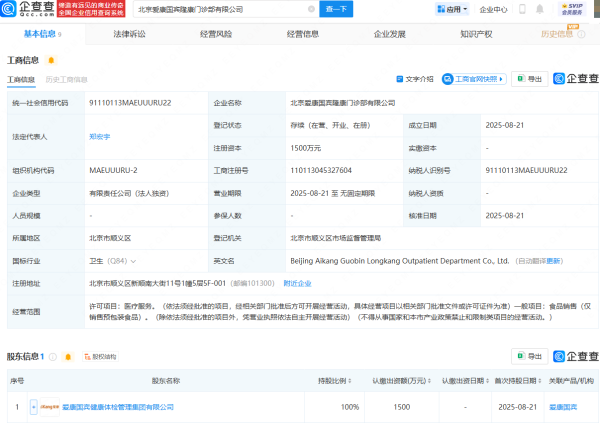The width and height of the screenshot is (600, 424).
Task: Open the 股权结构 chart icon
Action: coord(98,356)
